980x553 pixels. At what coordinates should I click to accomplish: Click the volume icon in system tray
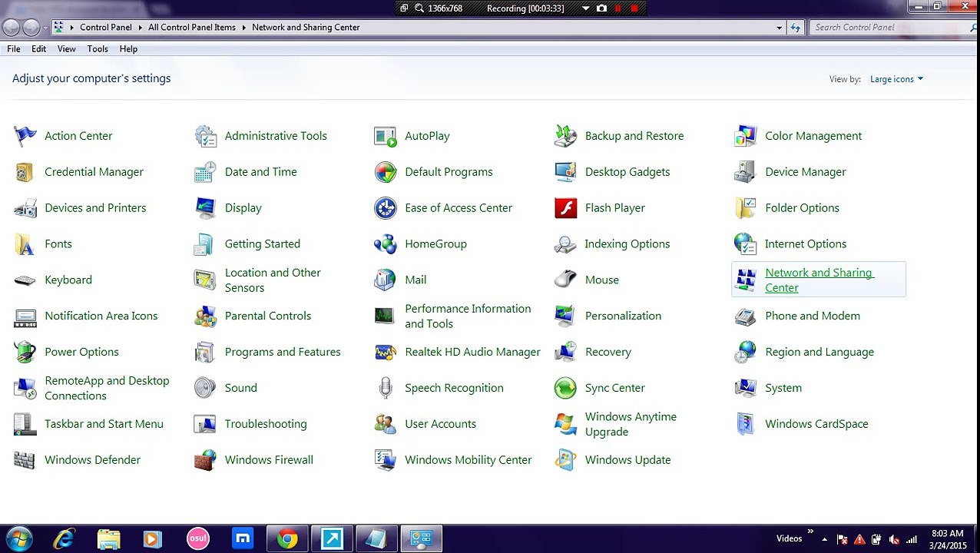pos(893,540)
